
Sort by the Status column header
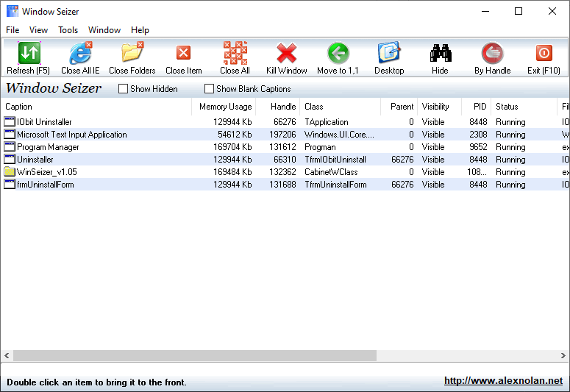click(x=524, y=107)
